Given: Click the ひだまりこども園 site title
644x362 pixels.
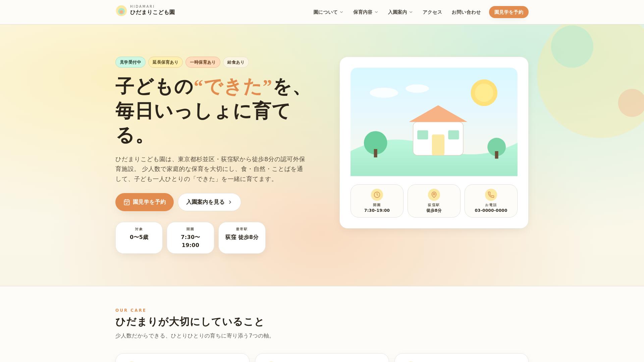Looking at the screenshot, I should click(x=153, y=12).
